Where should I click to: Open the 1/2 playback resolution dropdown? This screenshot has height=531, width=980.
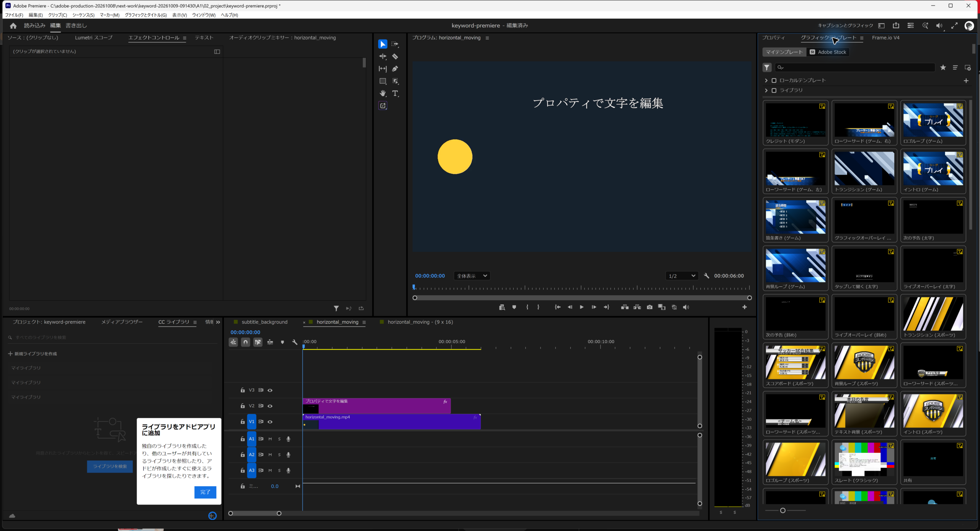[681, 276]
